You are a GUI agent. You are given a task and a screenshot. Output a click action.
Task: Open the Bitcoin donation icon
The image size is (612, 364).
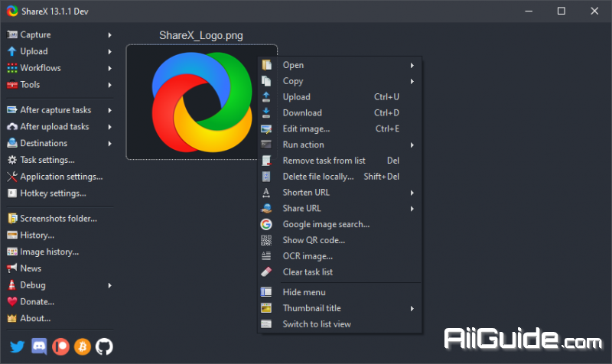tap(83, 346)
